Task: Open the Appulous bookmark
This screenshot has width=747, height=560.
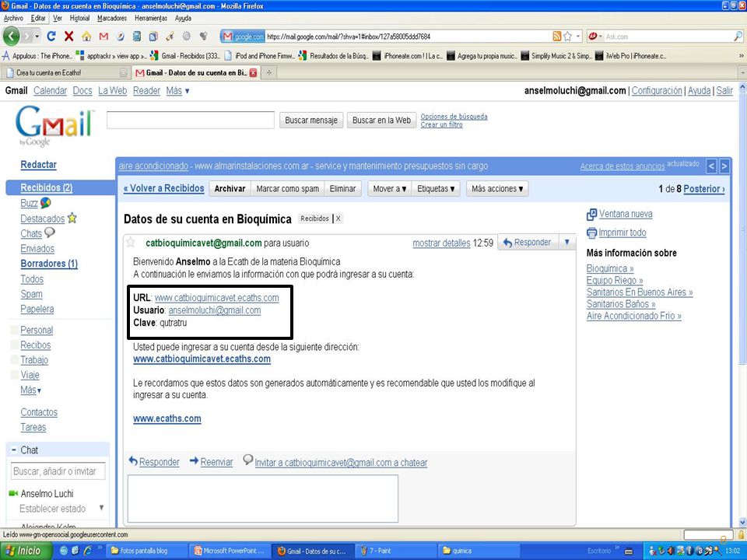Action: click(x=37, y=56)
